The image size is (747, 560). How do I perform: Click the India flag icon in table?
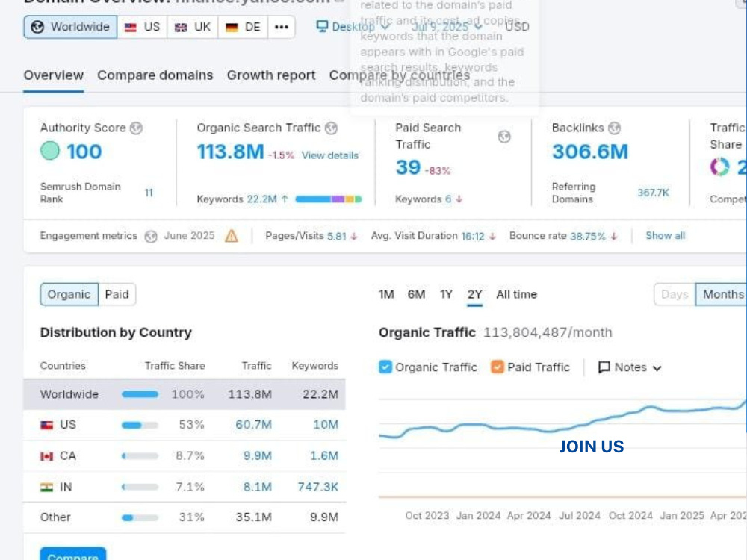pyautogui.click(x=46, y=487)
